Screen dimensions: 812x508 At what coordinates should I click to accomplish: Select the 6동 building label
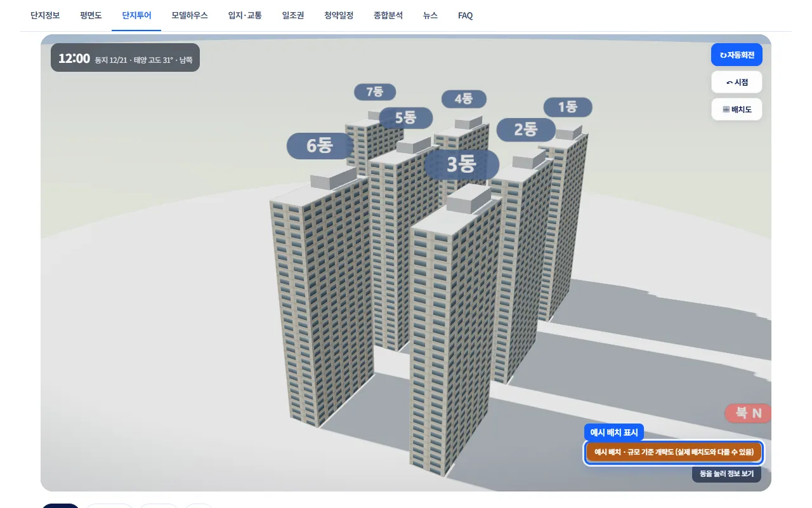click(x=320, y=146)
